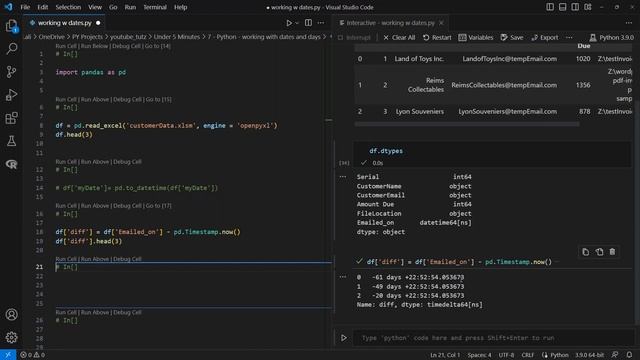Open the Edit menu
Image resolution: width=640 pixels, height=360 pixels.
(x=42, y=7)
